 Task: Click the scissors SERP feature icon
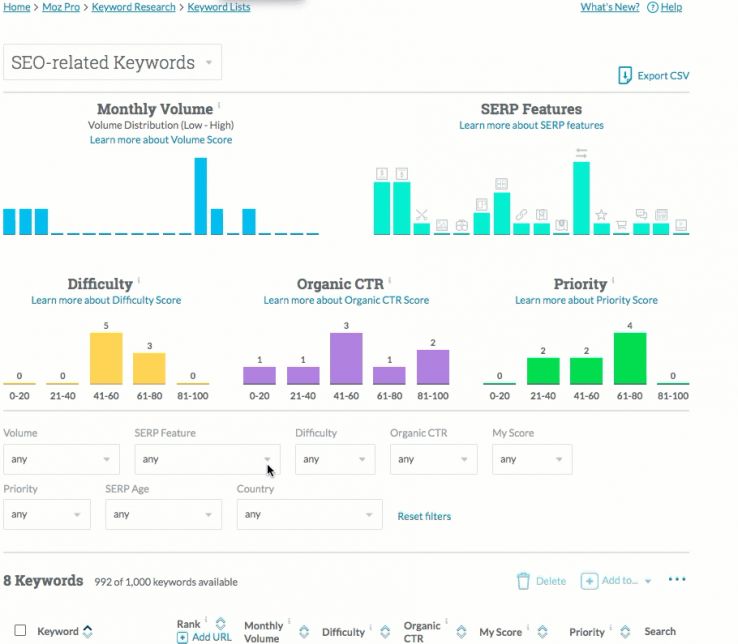[421, 215]
